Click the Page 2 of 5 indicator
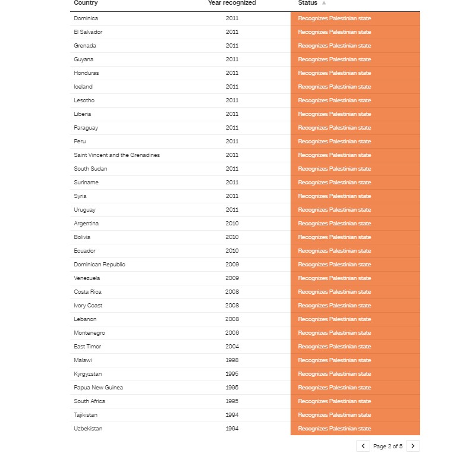The width and height of the screenshot is (476, 459). coord(387,446)
